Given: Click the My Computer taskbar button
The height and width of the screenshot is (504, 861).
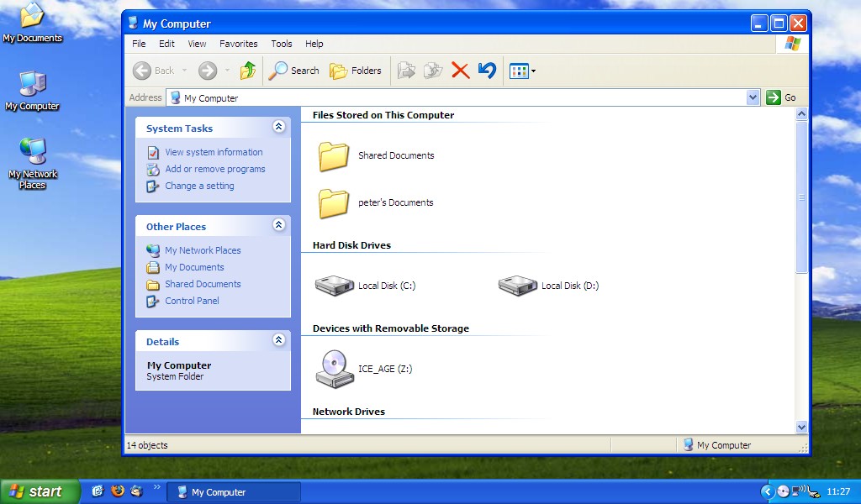Looking at the screenshot, I should coord(234,492).
